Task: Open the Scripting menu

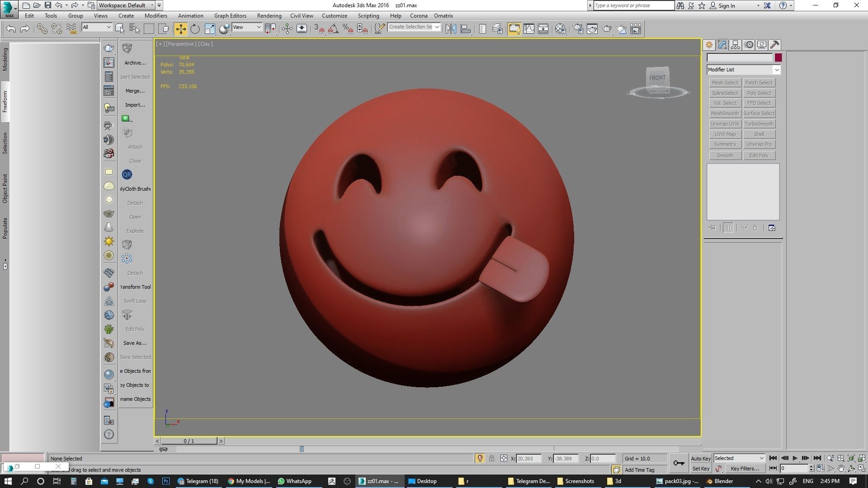Action: click(x=368, y=16)
